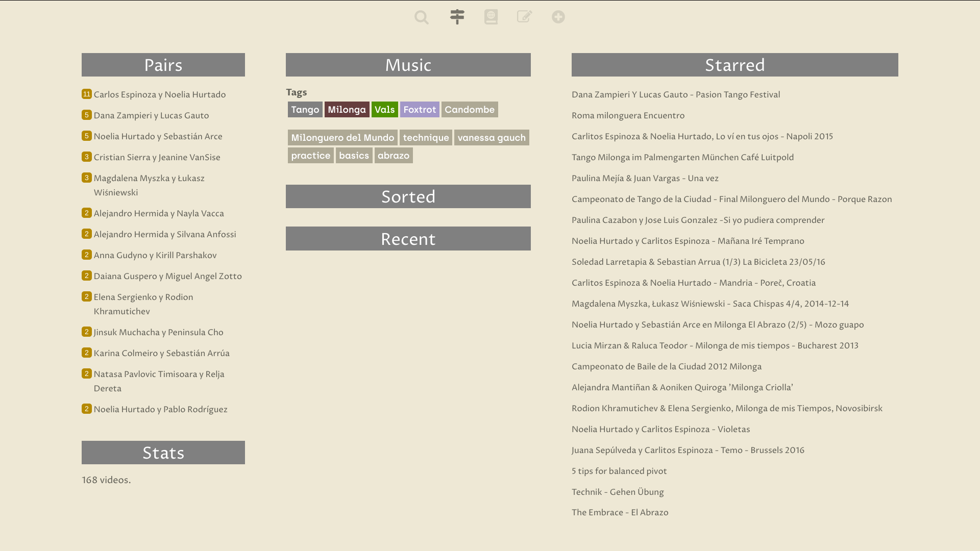Open the Starred section header

click(735, 65)
